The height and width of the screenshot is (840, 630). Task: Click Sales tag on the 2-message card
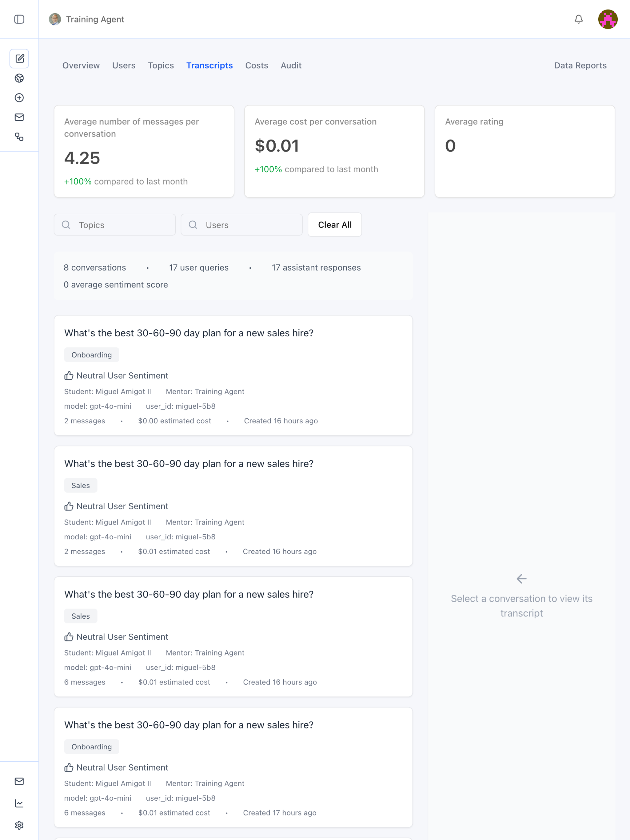(x=81, y=485)
